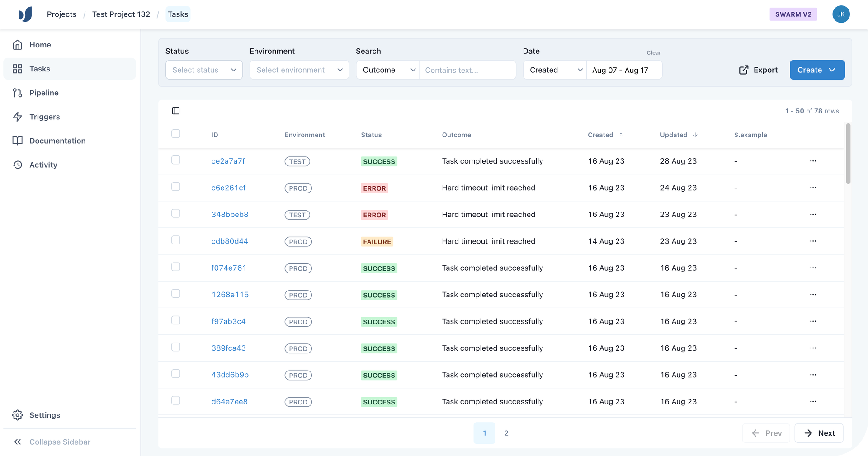Open the Settings gear icon
This screenshot has width=868, height=456.
click(18, 415)
